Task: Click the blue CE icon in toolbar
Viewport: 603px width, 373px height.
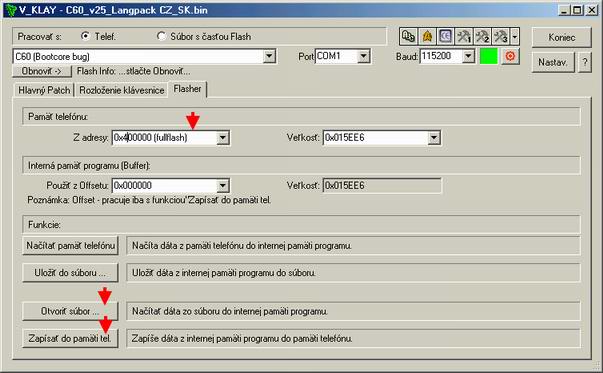Action: [x=445, y=37]
